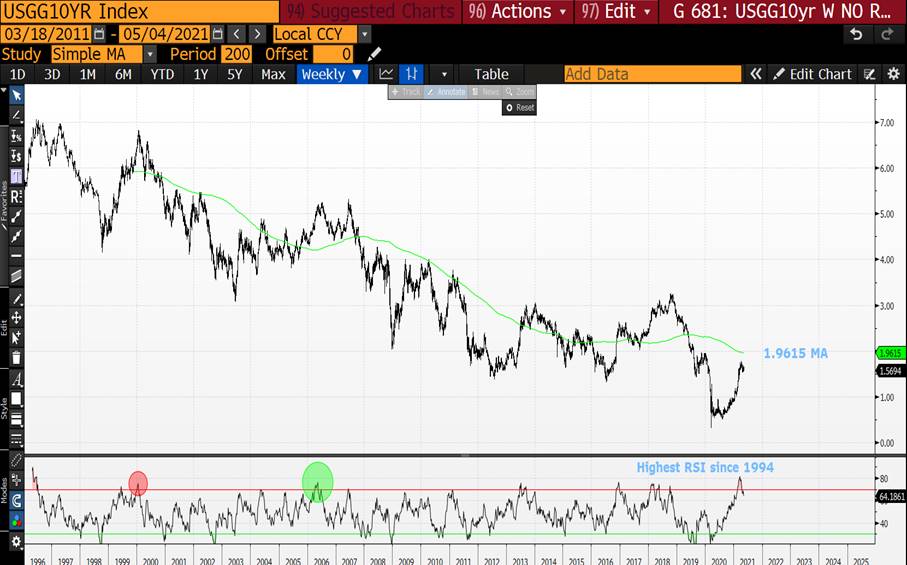This screenshot has width=907, height=565.
Task: Select the three-point line tool
Action: (x=16, y=236)
